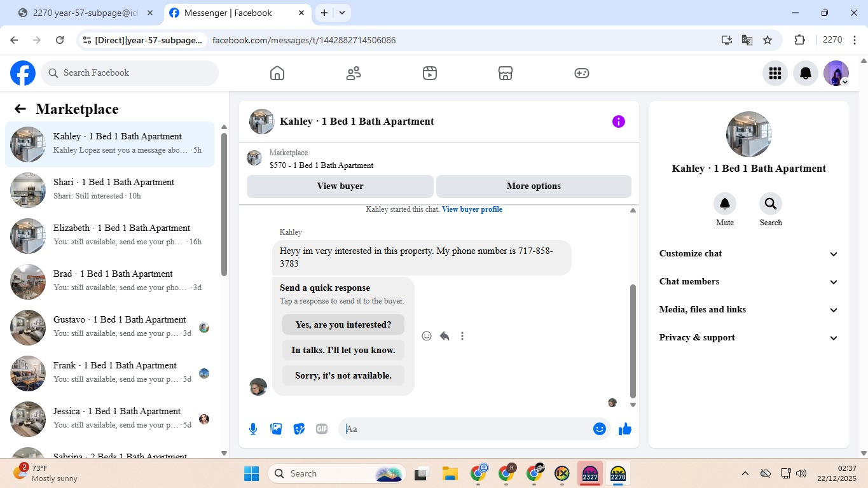Viewport: 868px width, 488px height.
Task: Open Shari conversation in the list
Action: 110,190
